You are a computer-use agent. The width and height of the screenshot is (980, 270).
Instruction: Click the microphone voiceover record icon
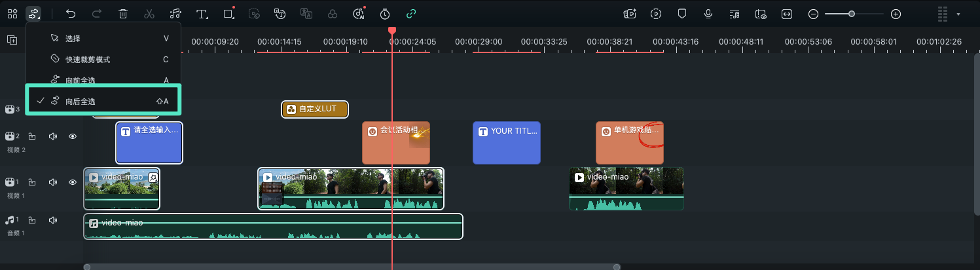708,14
